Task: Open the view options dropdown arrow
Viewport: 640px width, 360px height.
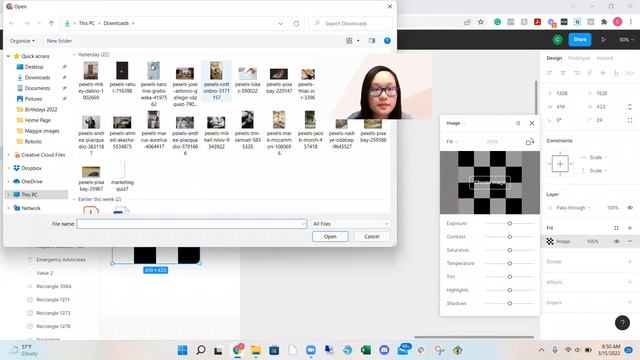Action: click(x=358, y=41)
